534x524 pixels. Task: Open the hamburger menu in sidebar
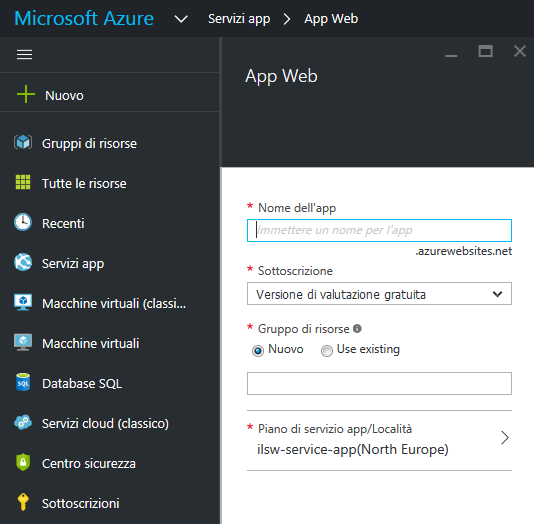(25, 54)
